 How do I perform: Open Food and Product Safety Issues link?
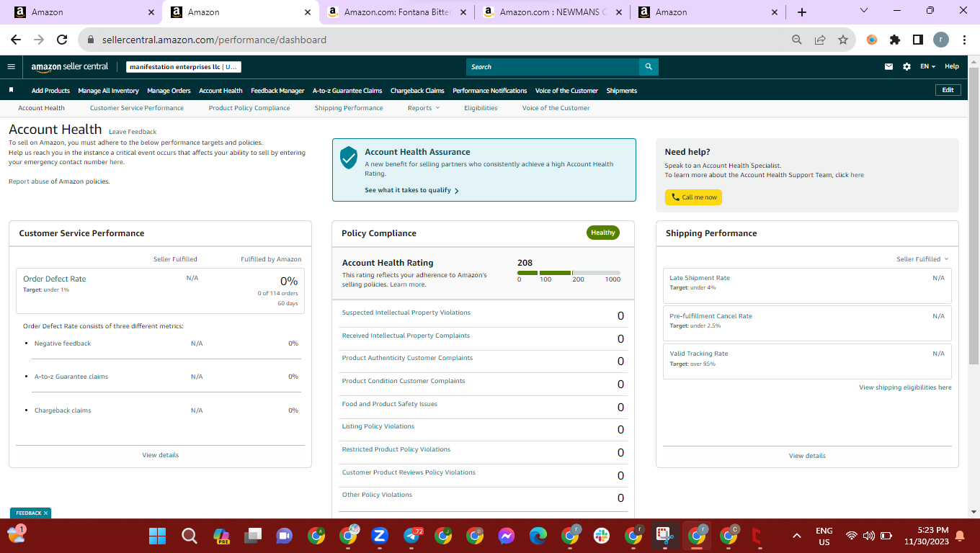coord(389,404)
